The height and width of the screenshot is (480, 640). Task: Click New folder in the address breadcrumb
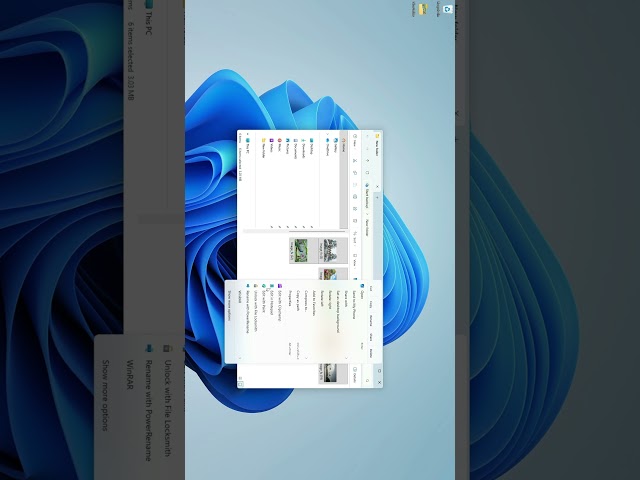pyautogui.click(x=367, y=228)
